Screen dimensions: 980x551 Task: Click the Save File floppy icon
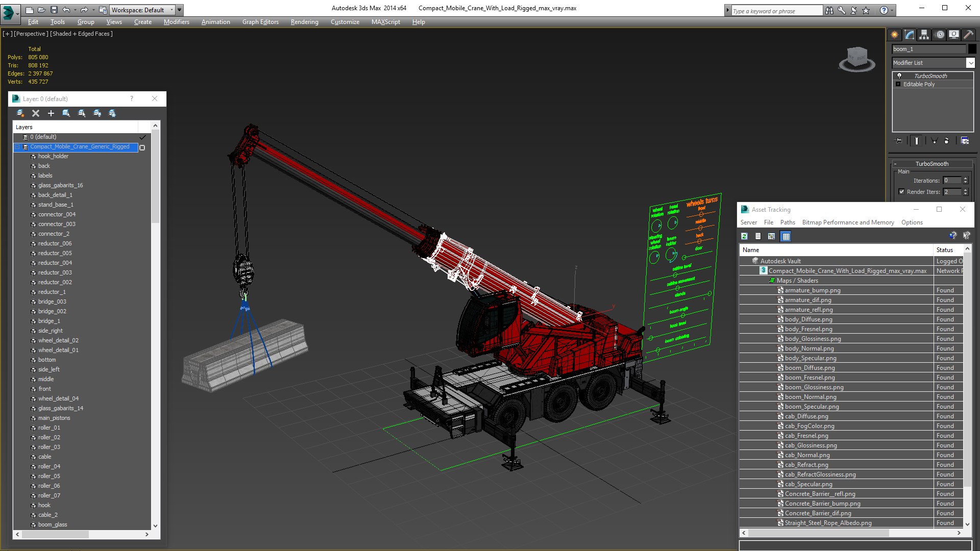pos(54,10)
